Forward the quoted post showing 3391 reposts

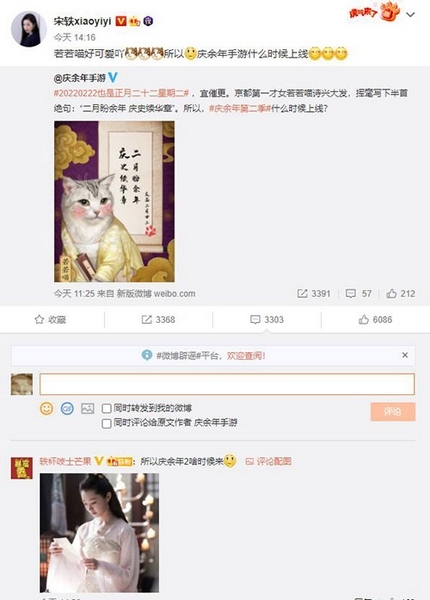tap(314, 293)
